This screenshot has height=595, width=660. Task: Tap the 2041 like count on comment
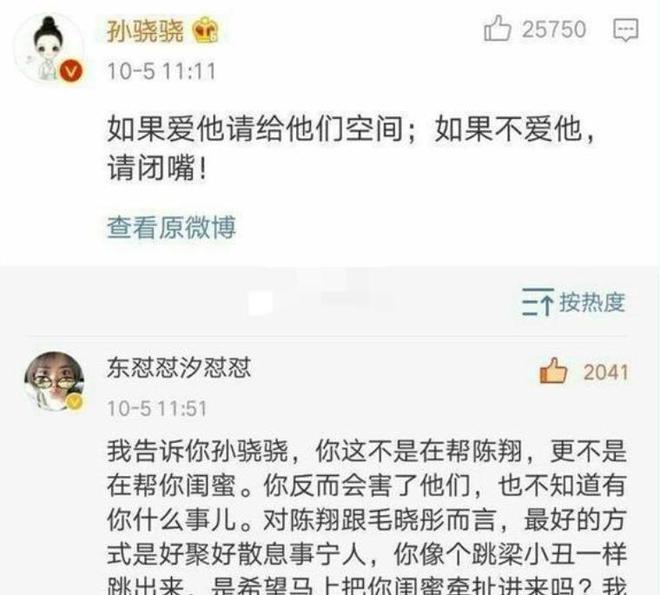click(606, 373)
